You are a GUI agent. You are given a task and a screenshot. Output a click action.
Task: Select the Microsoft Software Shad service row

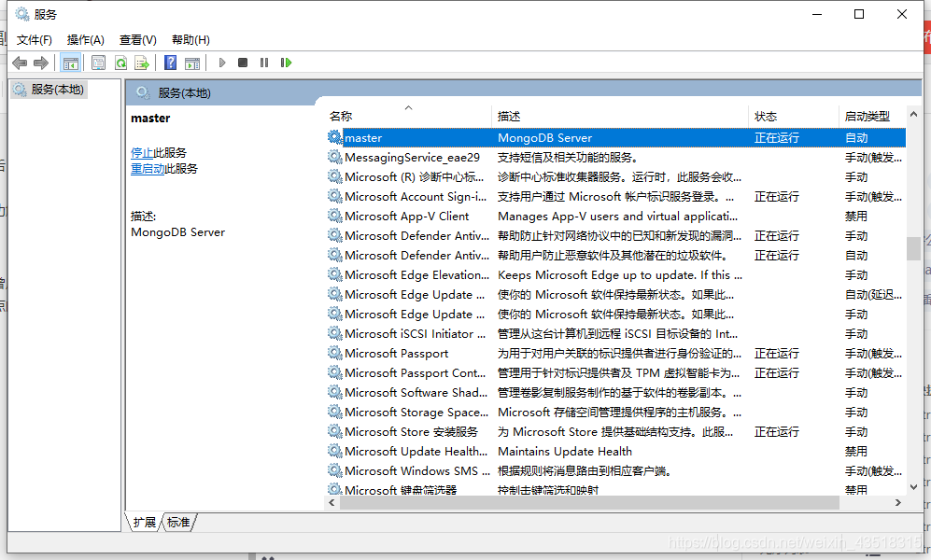point(616,392)
